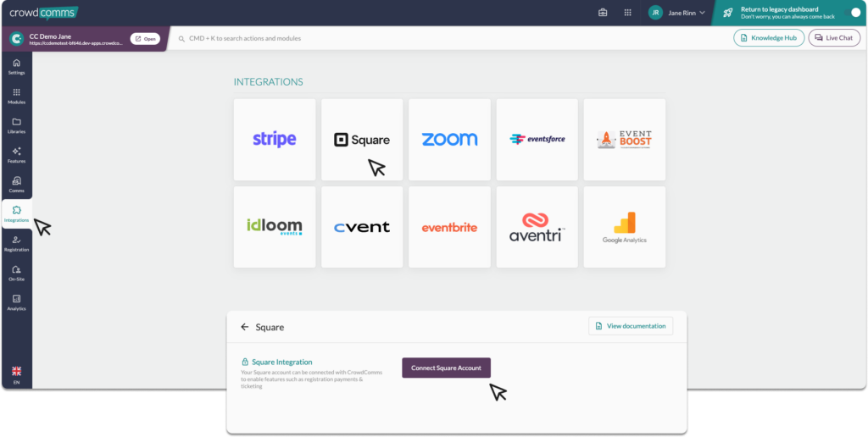
Task: Click the Connect Square Account button
Action: pyautogui.click(x=446, y=368)
